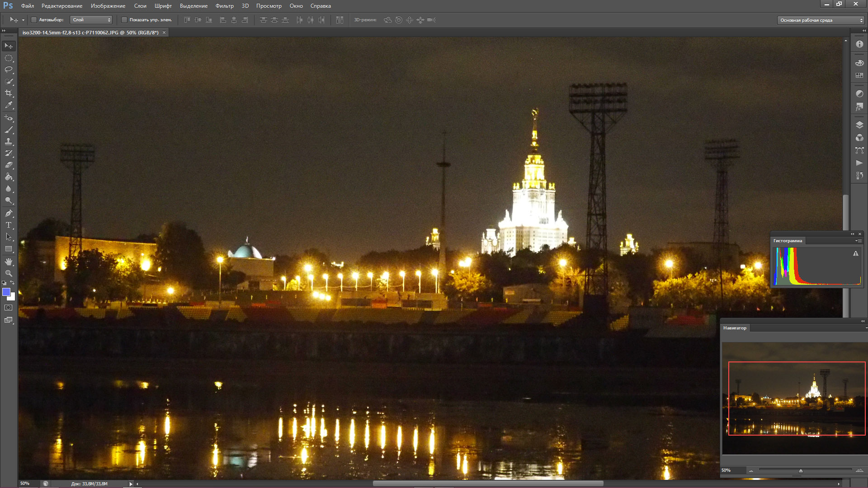Select the Horizontal Type tool
868x488 pixels.
9,225
